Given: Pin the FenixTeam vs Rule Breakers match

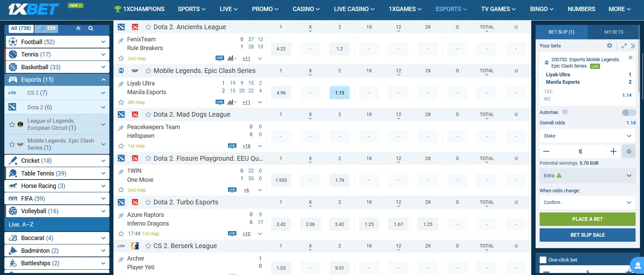Looking at the screenshot, I should point(121,41).
